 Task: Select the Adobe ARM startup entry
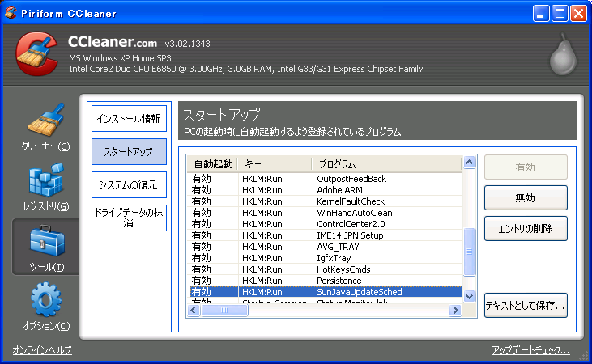pos(325,190)
